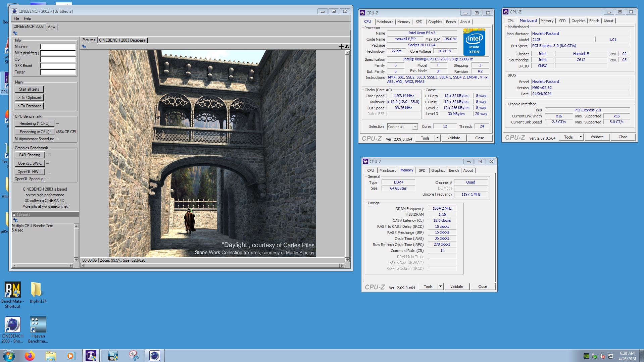Click the pin icon in the Console panel

point(15,220)
